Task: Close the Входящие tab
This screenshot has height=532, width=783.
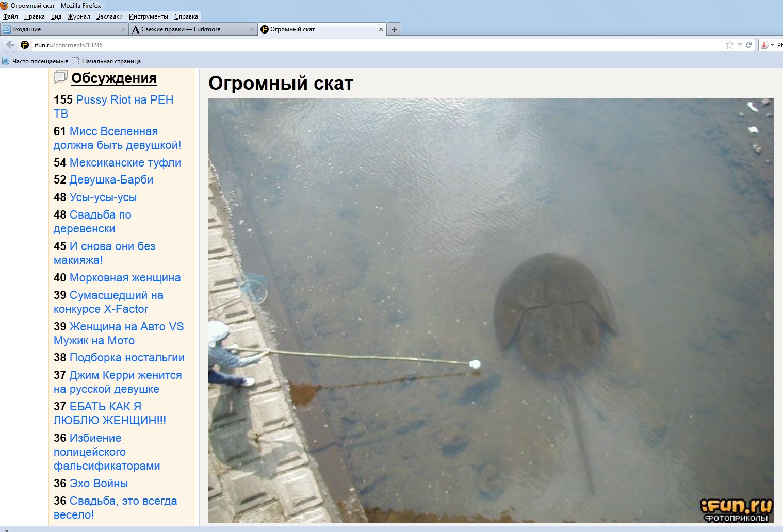Action: (x=123, y=29)
